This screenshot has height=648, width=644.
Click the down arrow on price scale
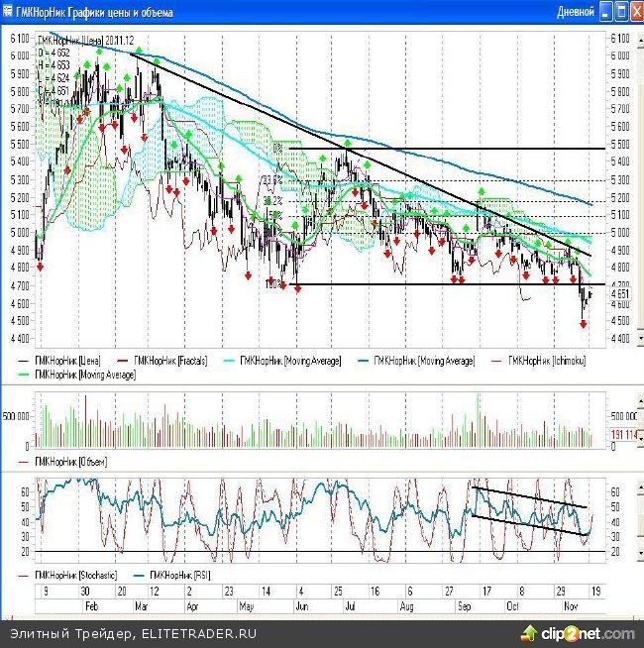click(638, 340)
